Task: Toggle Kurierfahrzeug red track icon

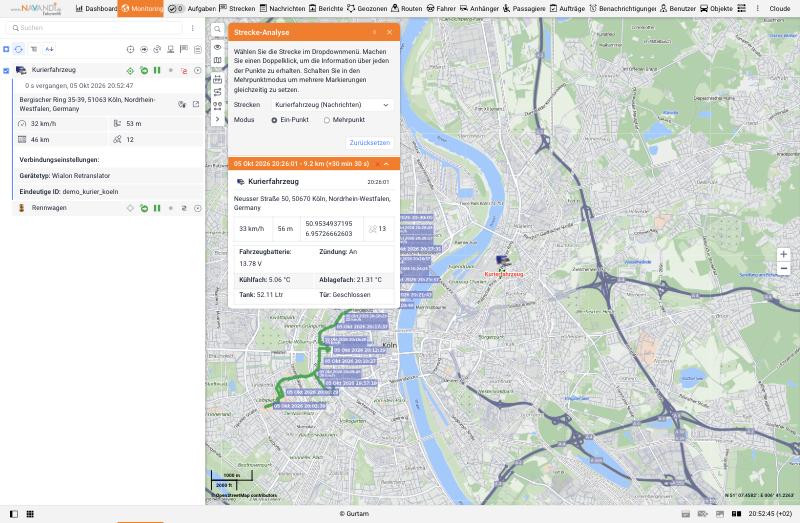Action: (x=184, y=71)
